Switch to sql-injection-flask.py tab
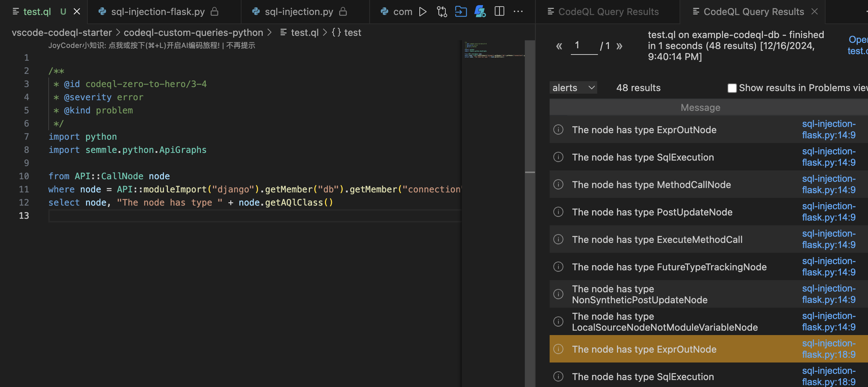Viewport: 868px width, 387px height. point(158,12)
